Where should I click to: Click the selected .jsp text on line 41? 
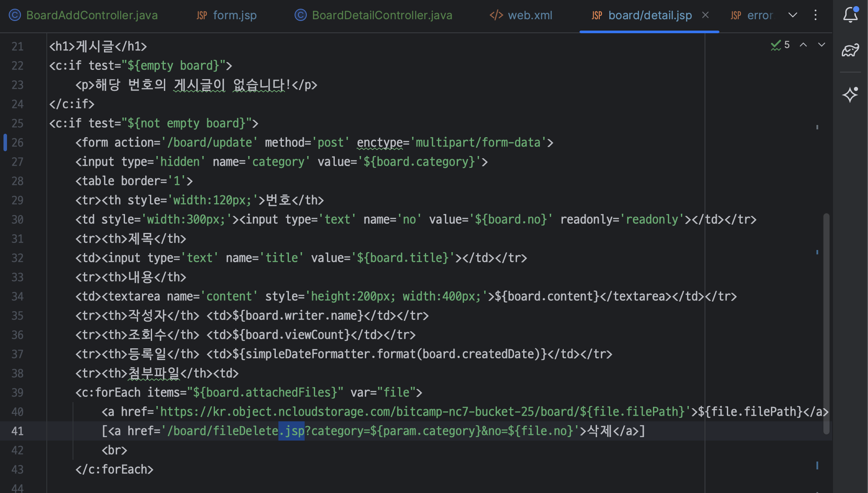(x=292, y=431)
